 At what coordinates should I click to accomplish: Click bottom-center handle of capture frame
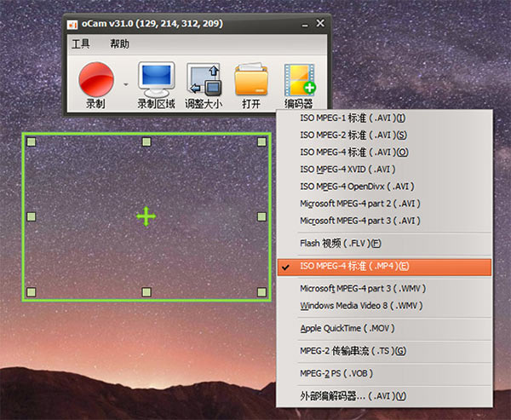click(146, 292)
